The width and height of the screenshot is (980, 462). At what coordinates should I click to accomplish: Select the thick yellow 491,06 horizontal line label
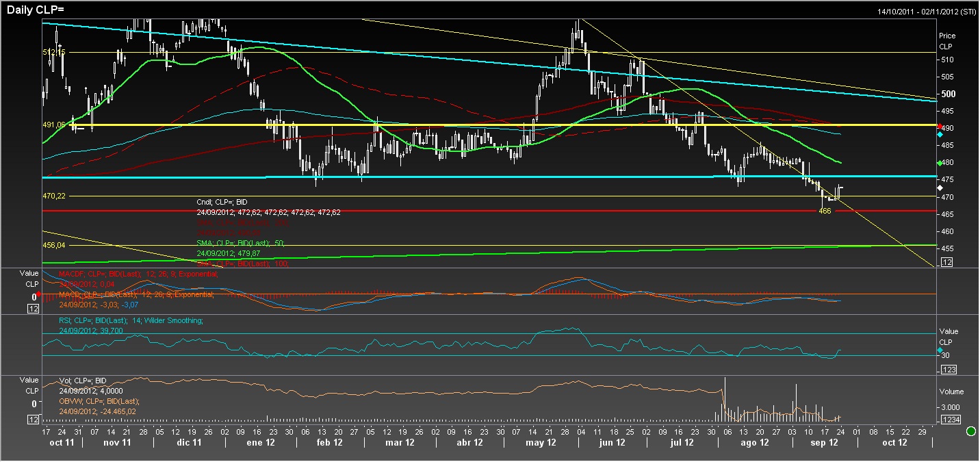tap(53, 125)
